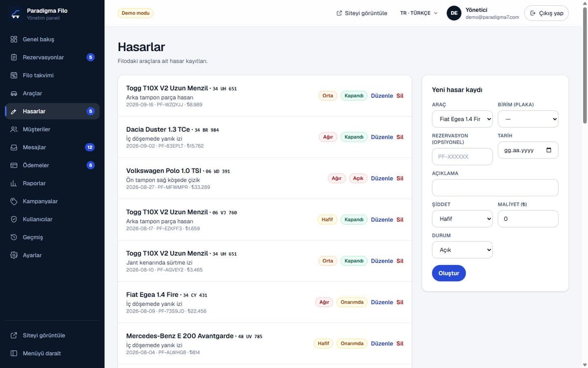588x368 pixels.
Task: Click the Maliyet cost input field
Action: 528,219
